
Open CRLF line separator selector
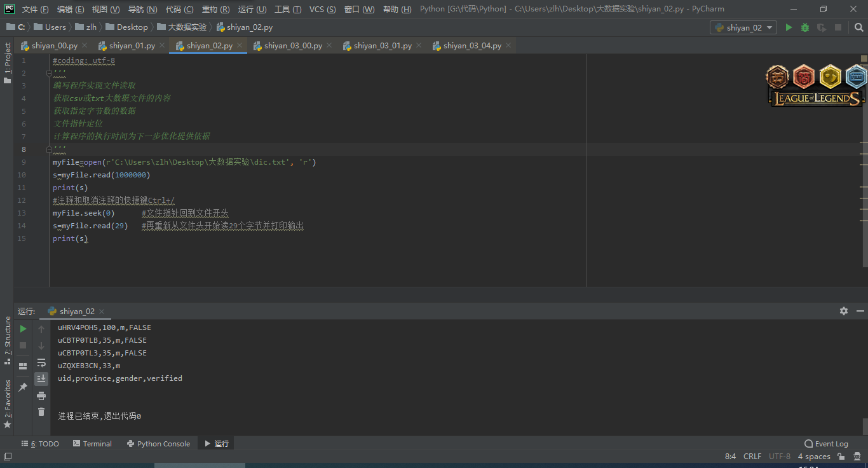tap(752, 457)
